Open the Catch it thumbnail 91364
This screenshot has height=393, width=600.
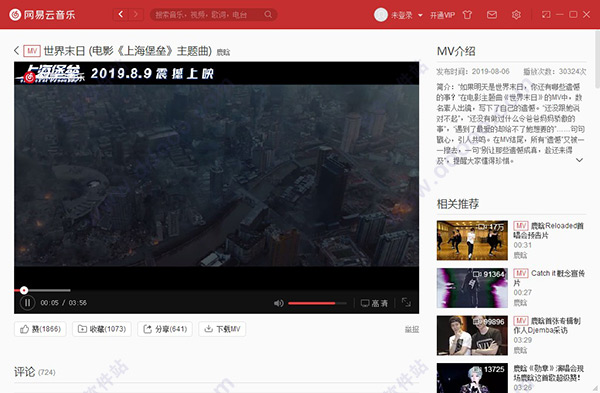tap(472, 288)
